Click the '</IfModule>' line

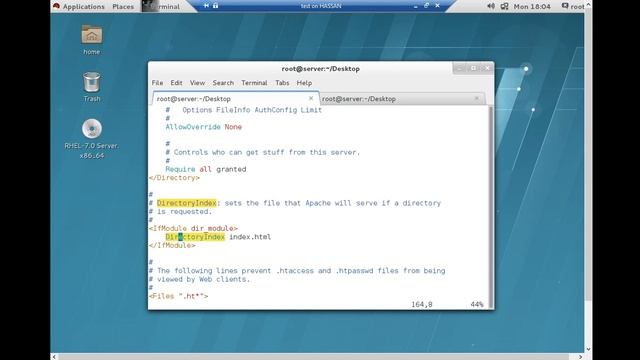pyautogui.click(x=172, y=245)
